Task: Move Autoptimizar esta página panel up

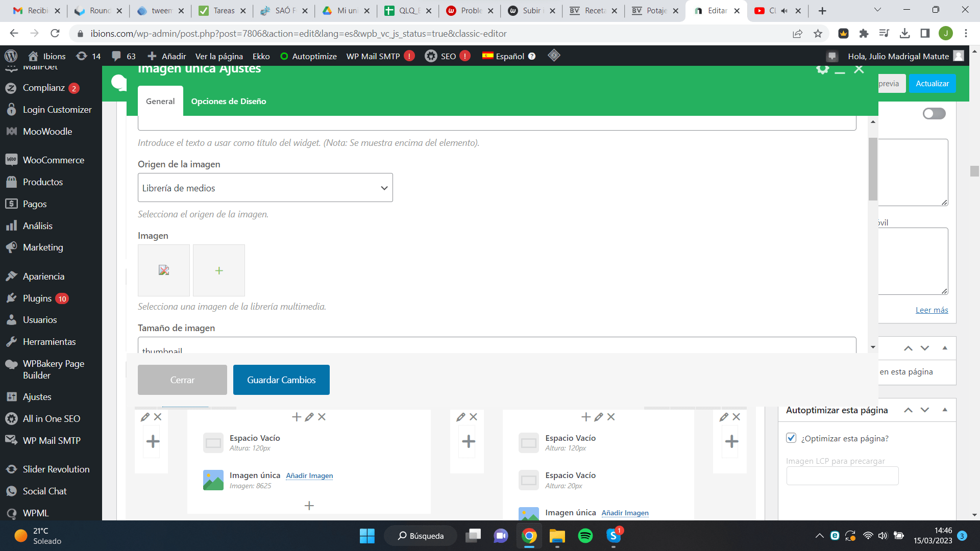Action: [908, 410]
